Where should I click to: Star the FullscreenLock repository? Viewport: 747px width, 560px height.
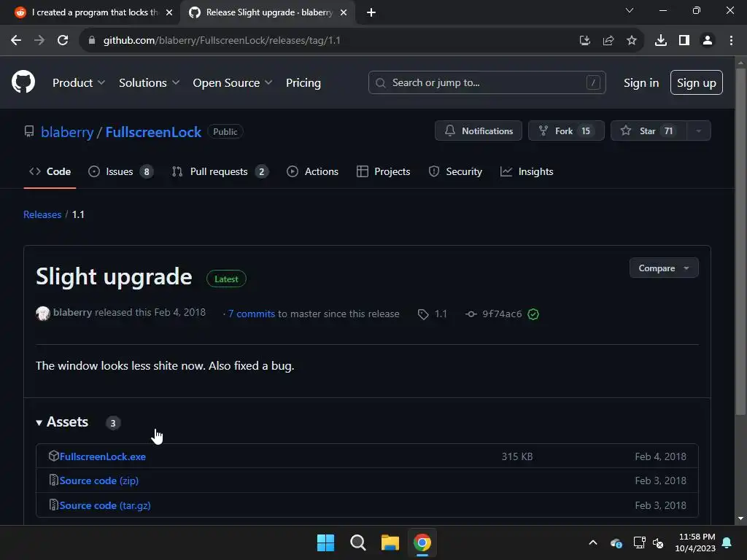coord(649,131)
